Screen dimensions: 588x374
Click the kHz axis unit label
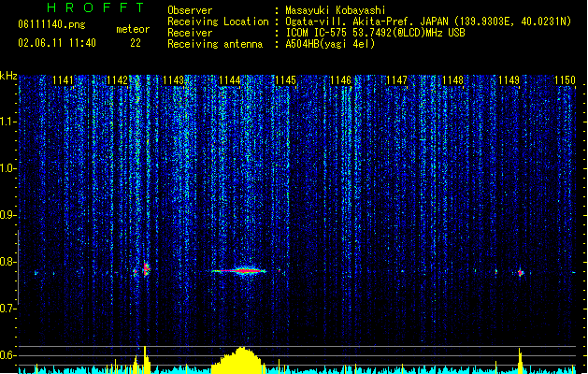pyautogui.click(x=8, y=76)
